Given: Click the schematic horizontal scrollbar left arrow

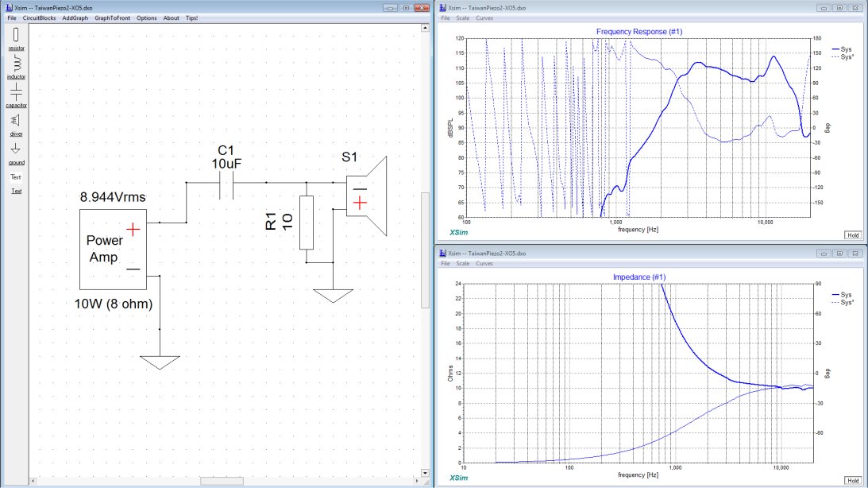Looking at the screenshot, I should 33,481.
